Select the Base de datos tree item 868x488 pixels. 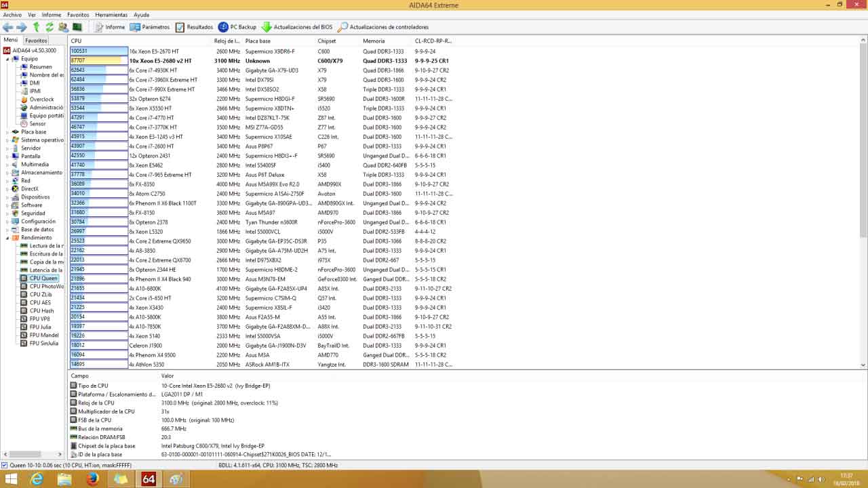click(x=37, y=230)
